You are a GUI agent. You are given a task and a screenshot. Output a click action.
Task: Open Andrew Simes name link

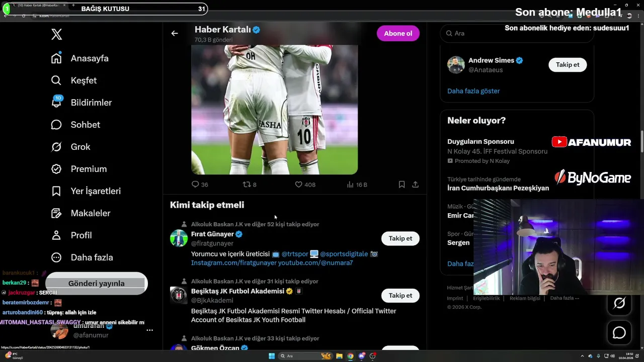coord(491,60)
